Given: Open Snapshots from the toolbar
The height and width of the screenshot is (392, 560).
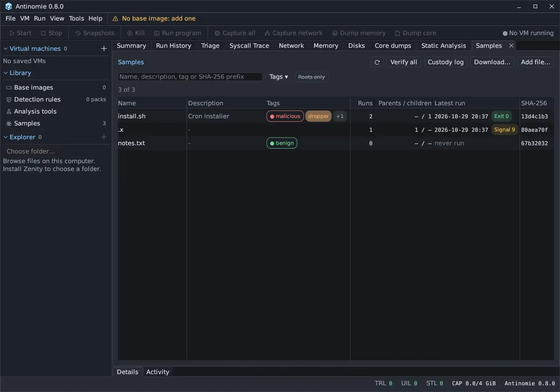Looking at the screenshot, I should click(95, 33).
